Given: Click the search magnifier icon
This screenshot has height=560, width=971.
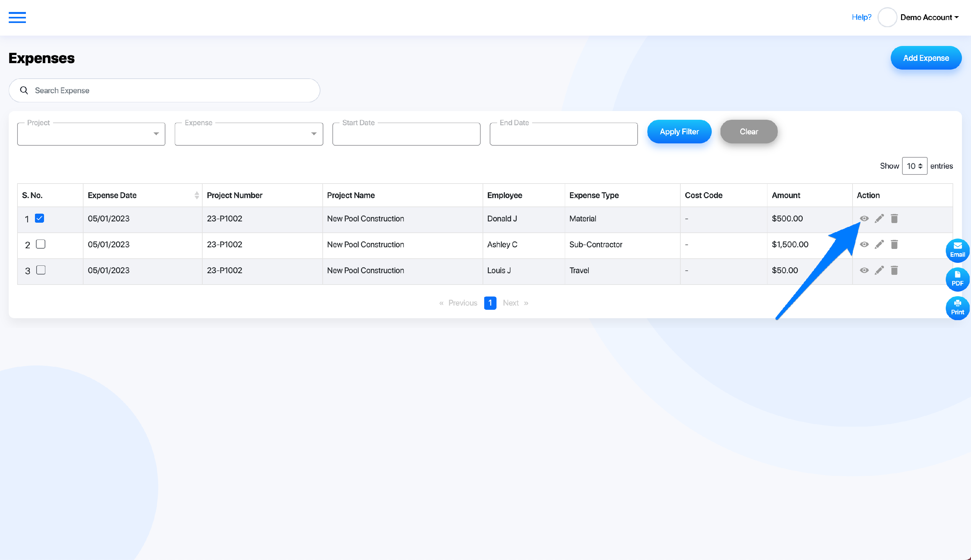Looking at the screenshot, I should tap(24, 90).
